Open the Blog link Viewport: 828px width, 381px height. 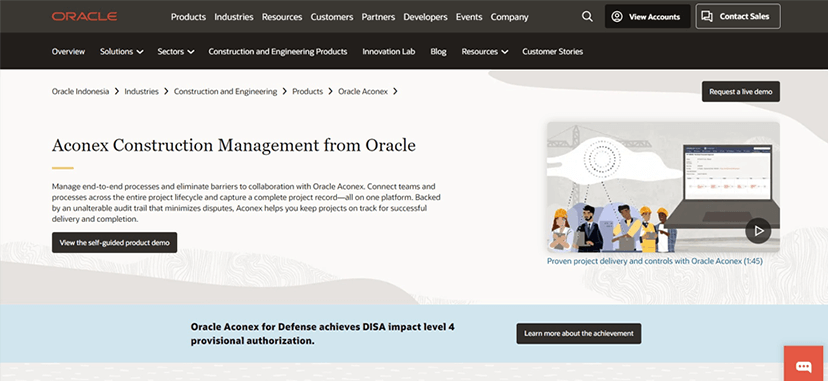pyautogui.click(x=438, y=52)
